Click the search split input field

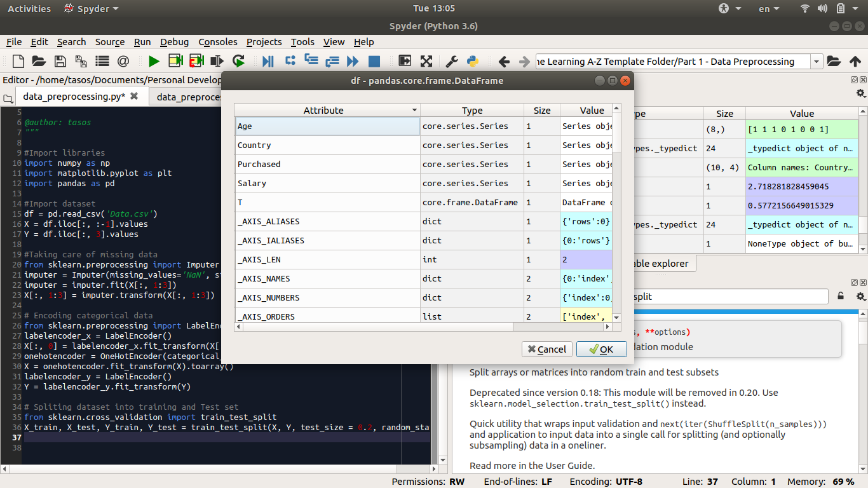coord(731,296)
